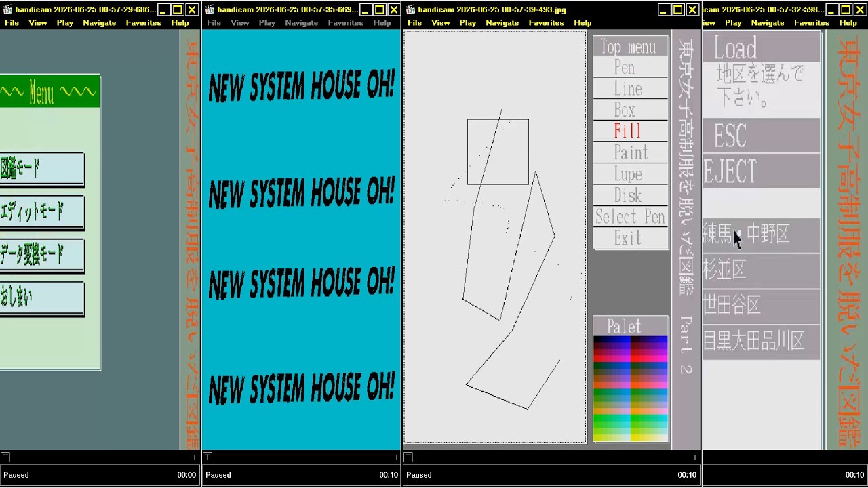Open Navigate menu in the 00-57-29 window
The width and height of the screenshot is (868, 488).
click(x=100, y=22)
